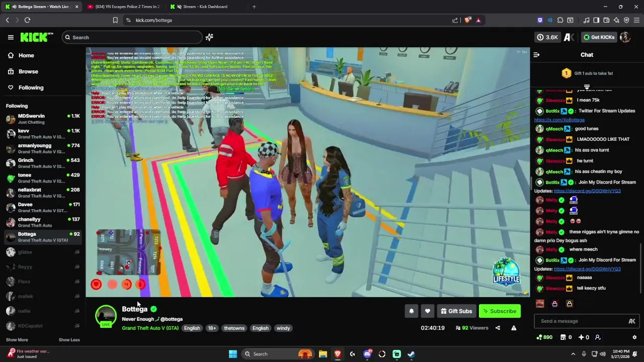This screenshot has height=362, width=644.
Task: Open the Kick hamburger menu
Action: click(11, 37)
